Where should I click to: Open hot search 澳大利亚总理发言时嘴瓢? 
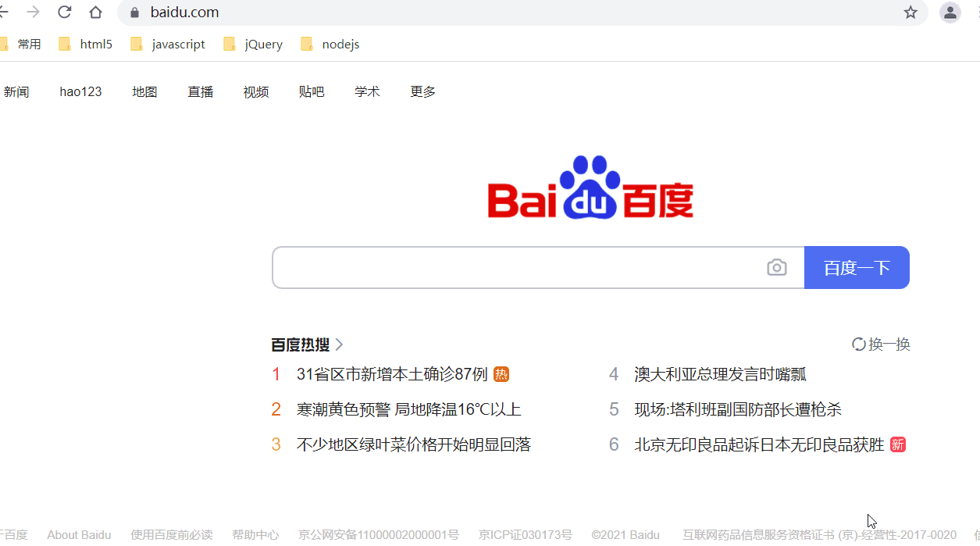point(720,374)
